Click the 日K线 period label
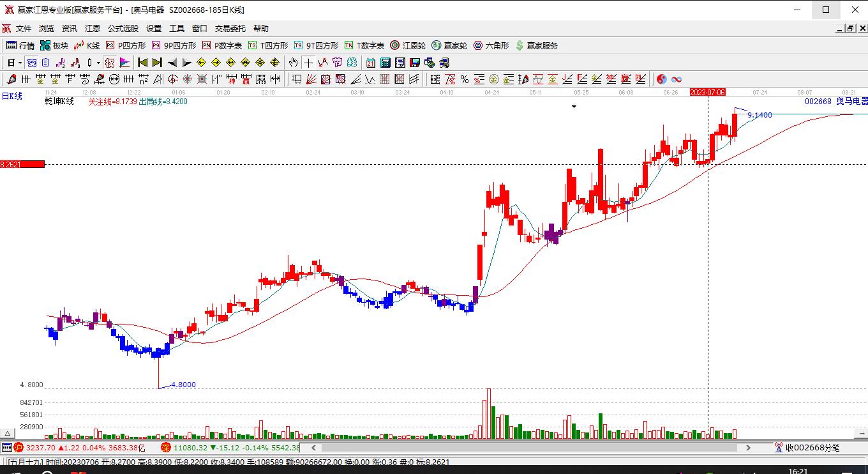Viewport: 868px width, 474px height. [x=11, y=96]
